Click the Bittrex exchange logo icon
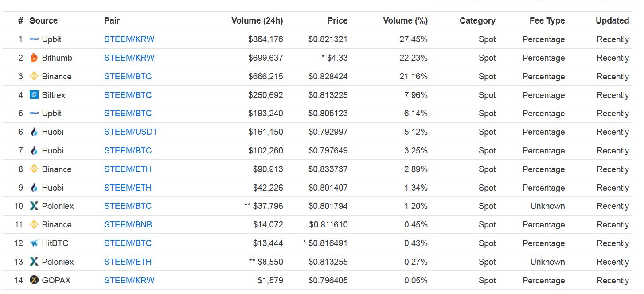 (34, 95)
